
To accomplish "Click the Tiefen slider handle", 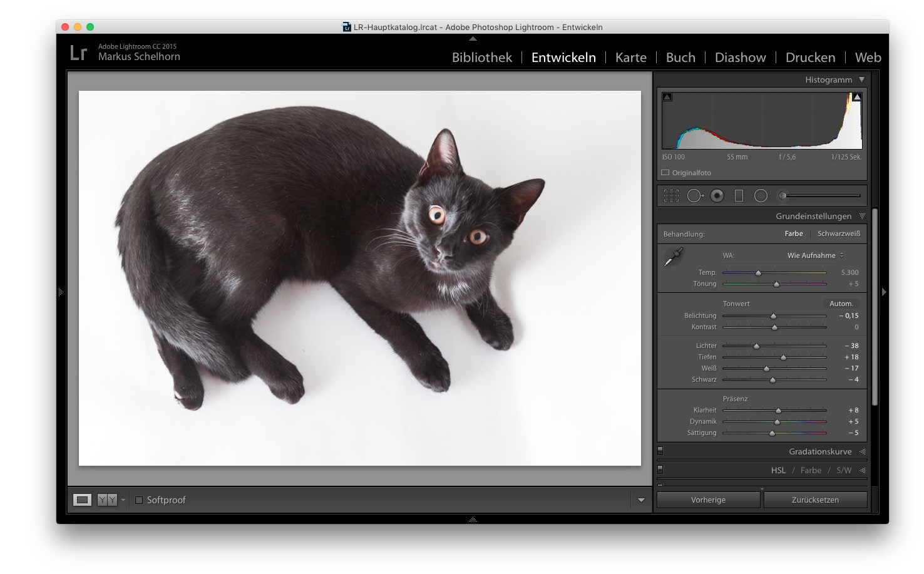I will [783, 357].
